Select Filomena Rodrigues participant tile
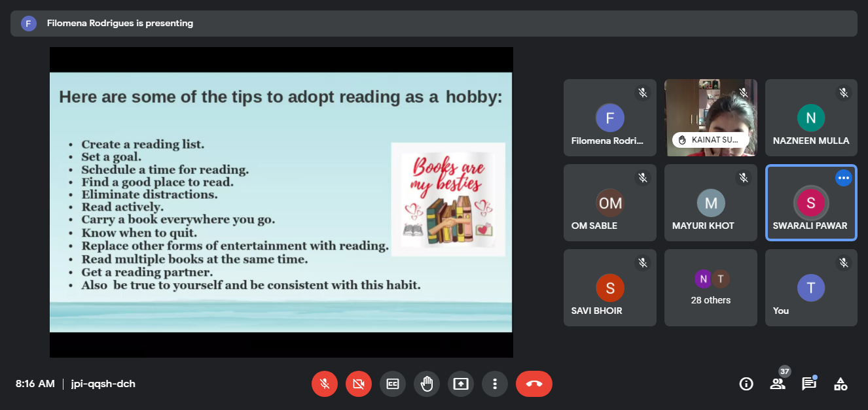Image resolution: width=868 pixels, height=410 pixels. coord(609,118)
